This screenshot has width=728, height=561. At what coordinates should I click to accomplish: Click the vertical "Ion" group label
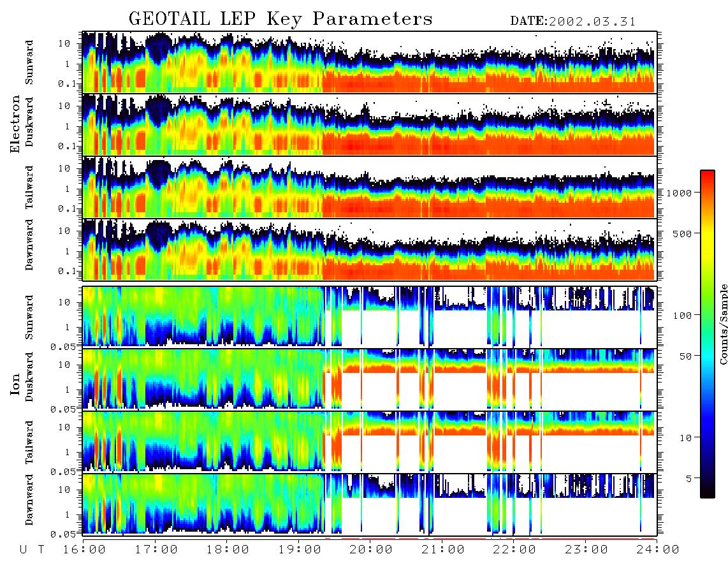pyautogui.click(x=15, y=384)
